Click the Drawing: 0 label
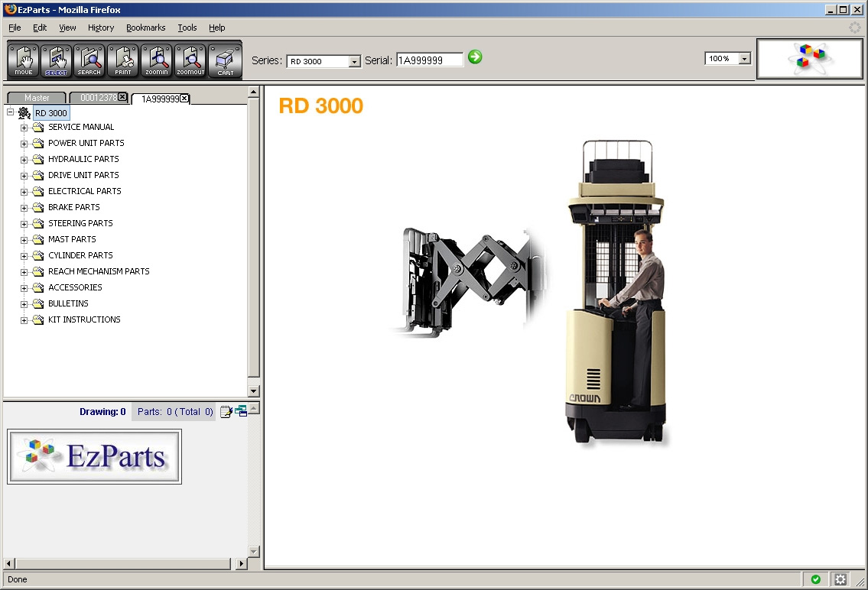This screenshot has height=590, width=868. pyautogui.click(x=102, y=411)
